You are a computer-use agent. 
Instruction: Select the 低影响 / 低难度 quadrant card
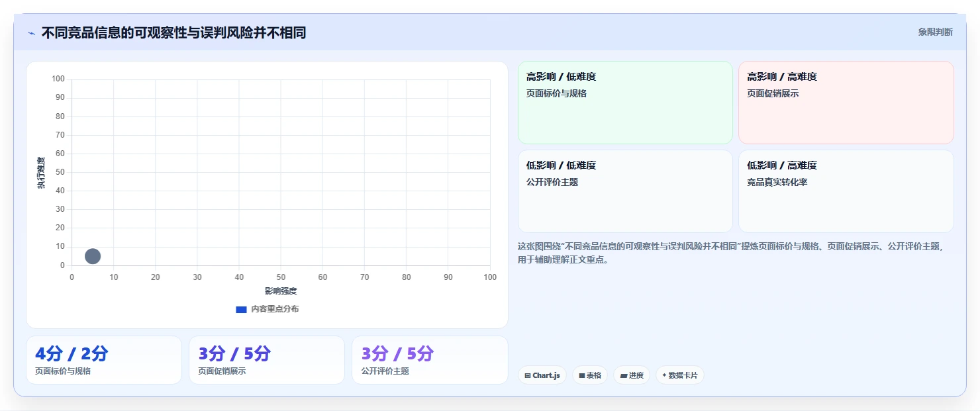[625, 191]
